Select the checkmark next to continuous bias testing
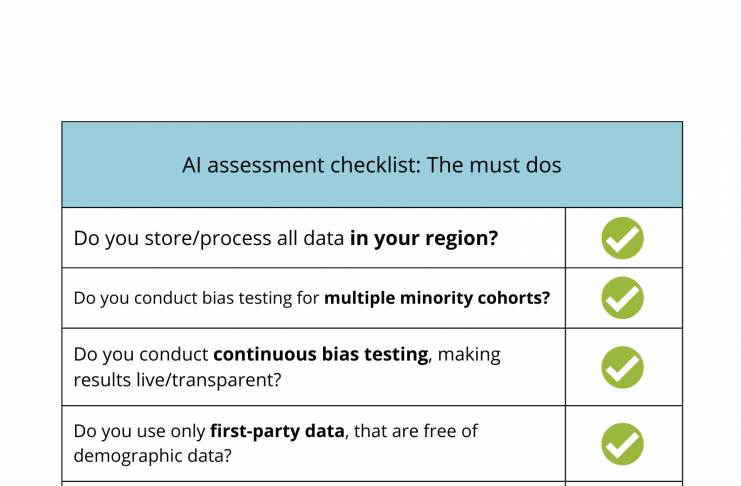The width and height of the screenshot is (741, 486). (x=622, y=367)
